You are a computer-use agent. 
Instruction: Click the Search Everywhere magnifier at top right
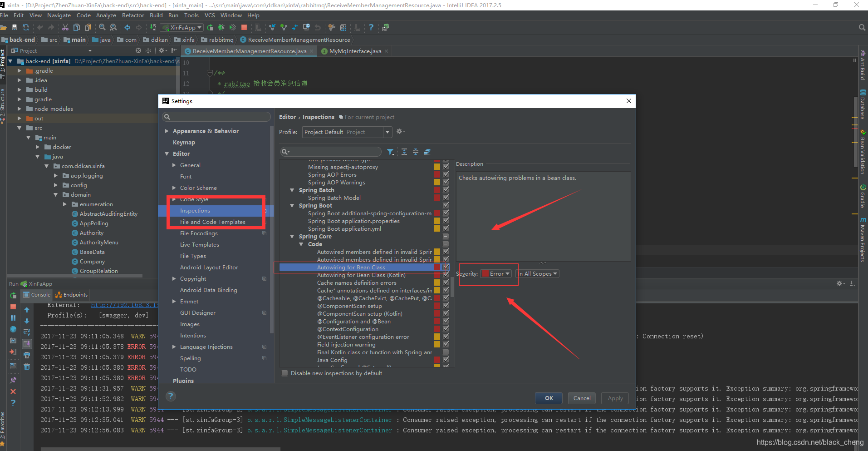click(x=862, y=27)
